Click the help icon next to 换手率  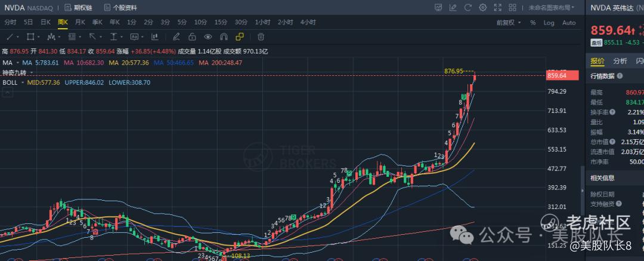click(x=612, y=112)
